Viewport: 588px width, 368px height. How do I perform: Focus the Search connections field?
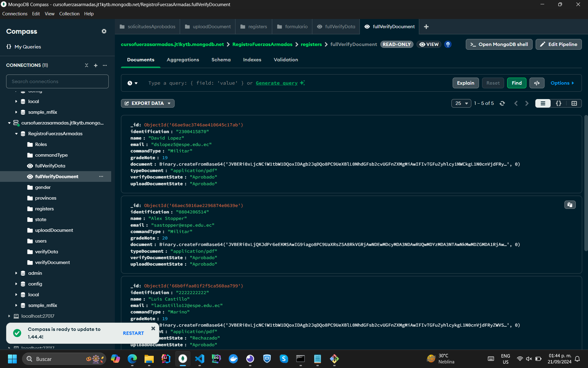pos(57,82)
